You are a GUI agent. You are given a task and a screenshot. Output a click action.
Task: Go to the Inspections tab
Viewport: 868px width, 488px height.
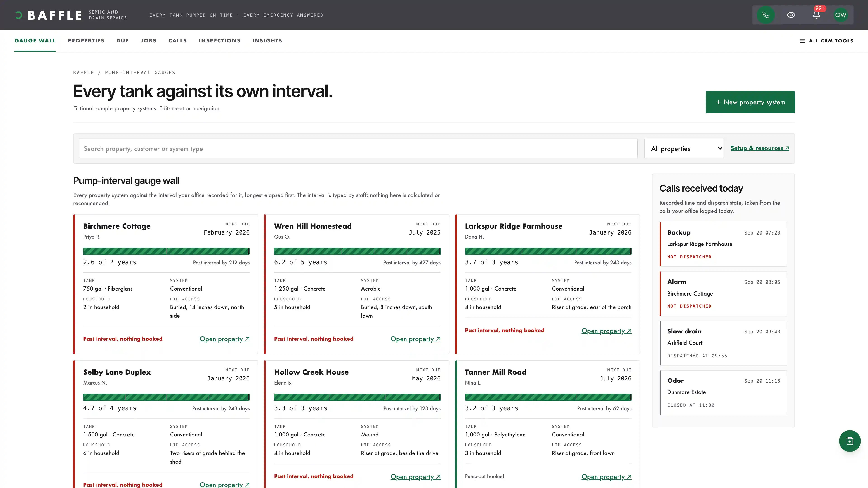click(219, 41)
